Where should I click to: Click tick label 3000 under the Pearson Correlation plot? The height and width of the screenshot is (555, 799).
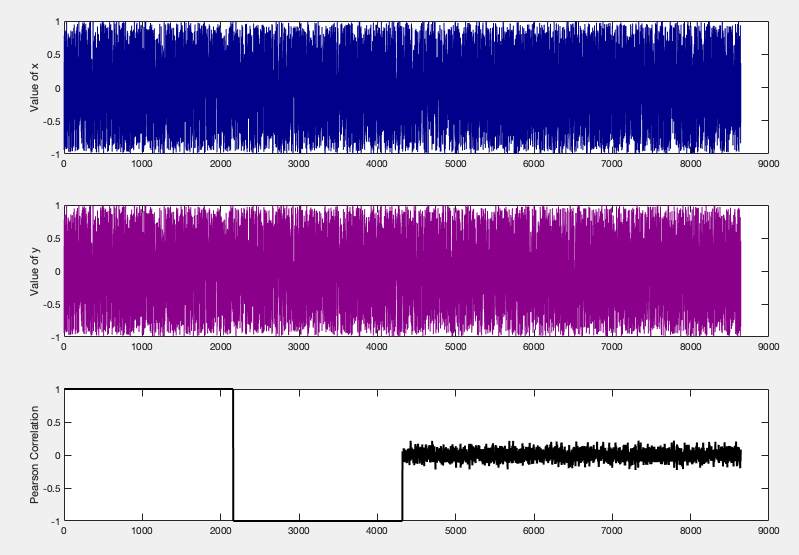(x=299, y=531)
